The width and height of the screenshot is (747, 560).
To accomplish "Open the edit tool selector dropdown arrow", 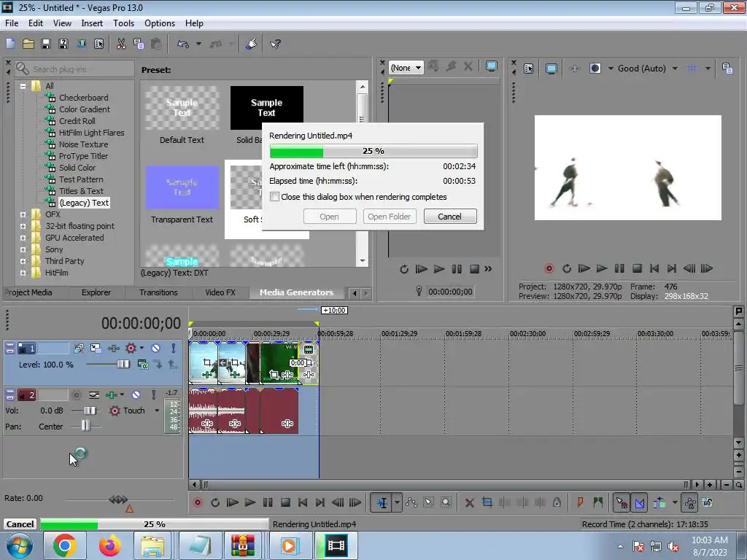I will pos(397,502).
